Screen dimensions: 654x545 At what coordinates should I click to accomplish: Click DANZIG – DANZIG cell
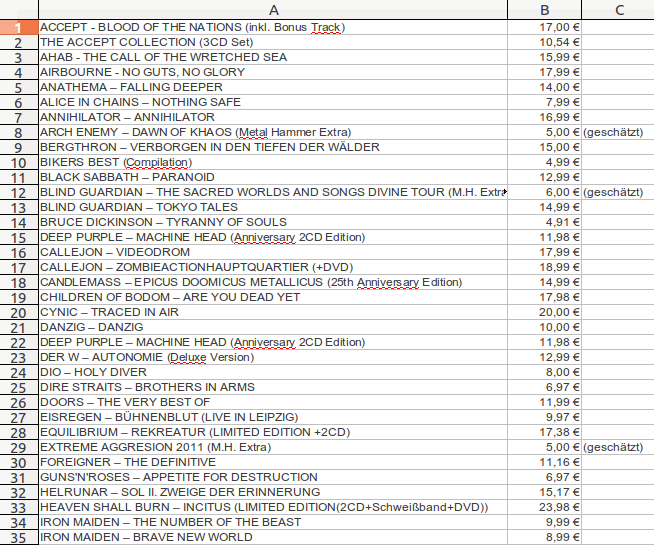click(273, 328)
